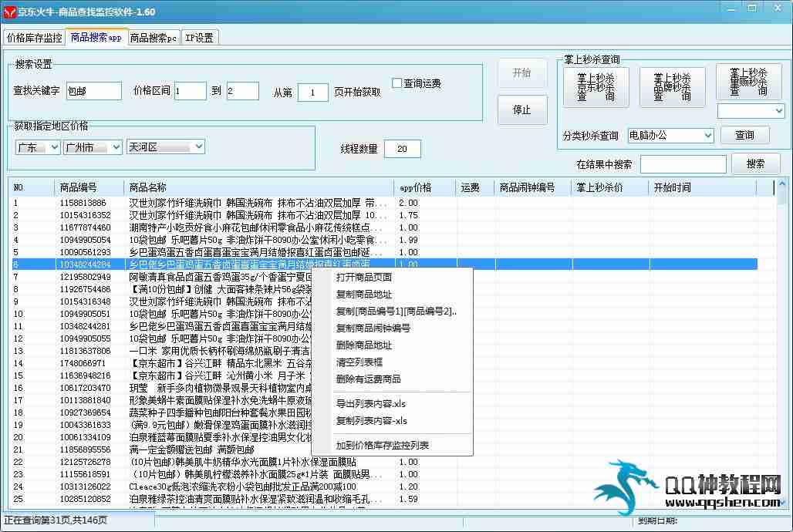Click the 掌上秒杀重磅秒杀查询 button
The height and width of the screenshot is (532, 793).
[749, 82]
